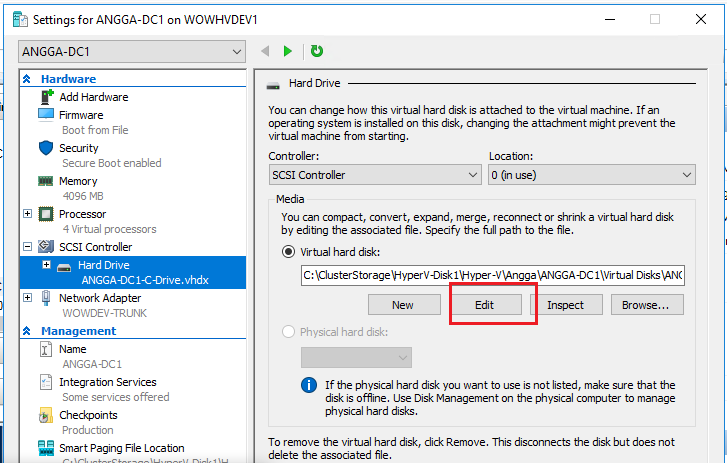Viewport: 727px width, 463px height.
Task: Click the Firmware monitor icon
Action: (x=46, y=114)
